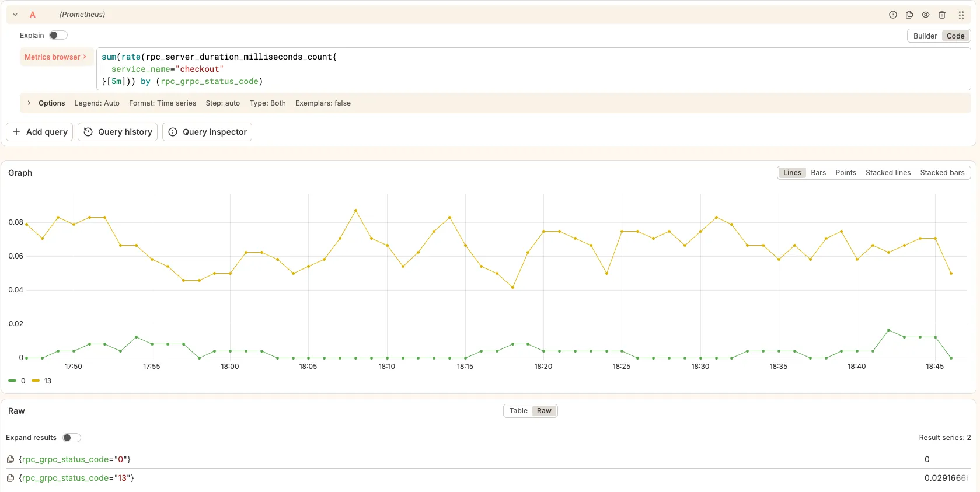
Task: Switch results view to Raw
Action: tap(544, 411)
